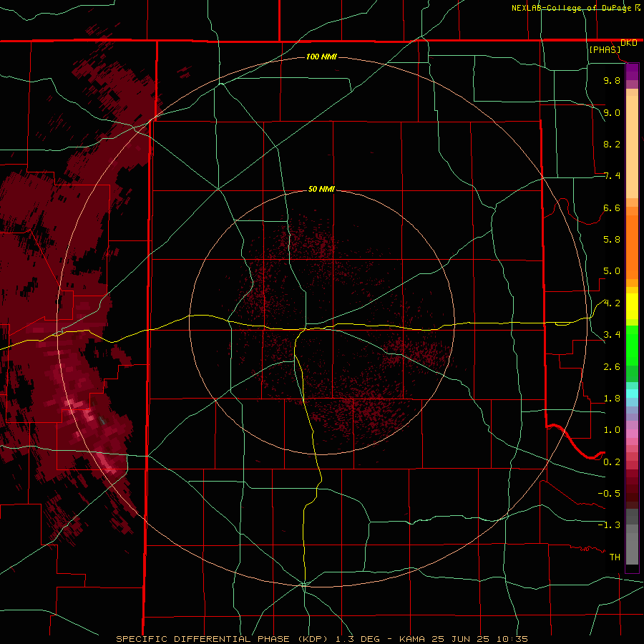The image size is (644, 644).
Task: Click the -0.5 scale value
Action: (x=609, y=494)
